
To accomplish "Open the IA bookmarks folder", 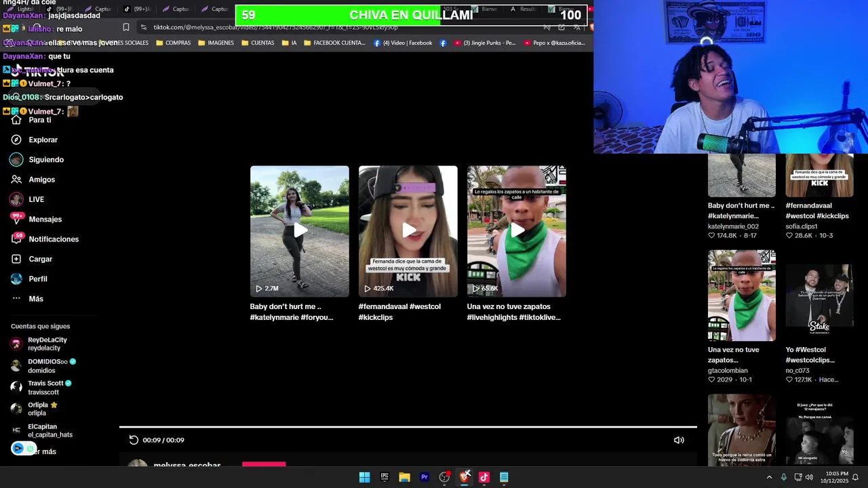I will 289,43.
